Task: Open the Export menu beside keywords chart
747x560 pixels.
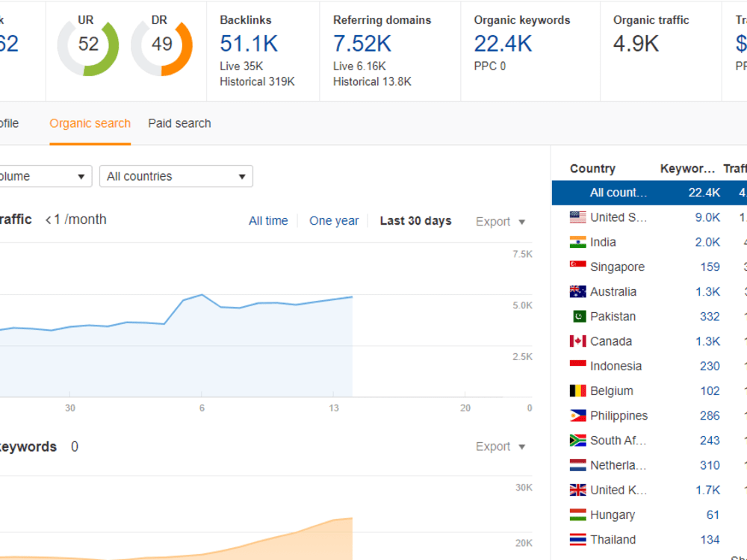Action: pos(500,447)
